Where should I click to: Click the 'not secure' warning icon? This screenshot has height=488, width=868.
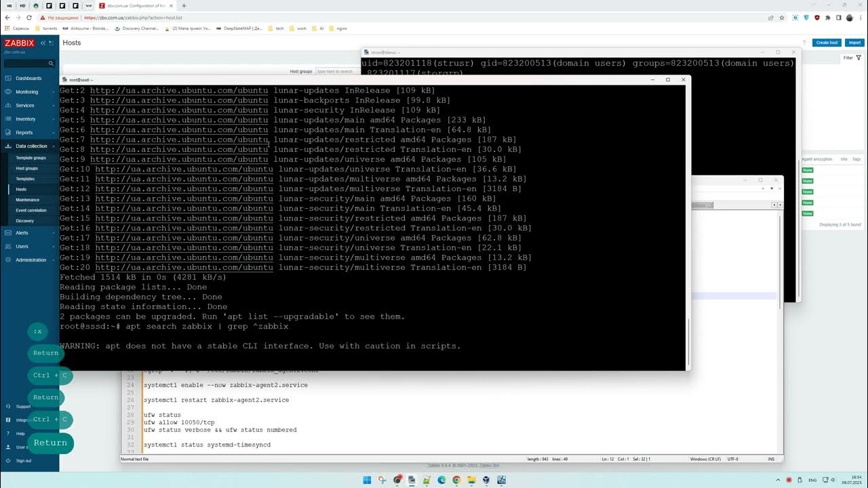[x=43, y=18]
